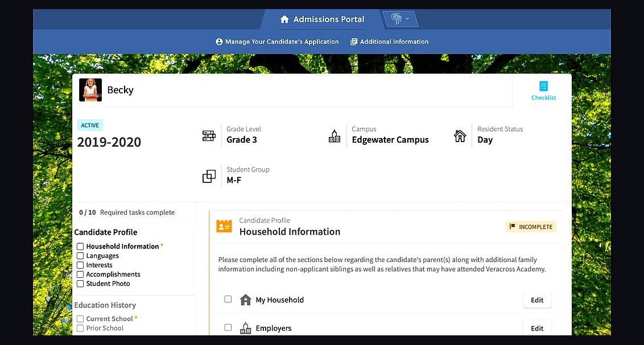The height and width of the screenshot is (345, 644).
Task: Click the school crest logo icon
Action: pos(396,18)
